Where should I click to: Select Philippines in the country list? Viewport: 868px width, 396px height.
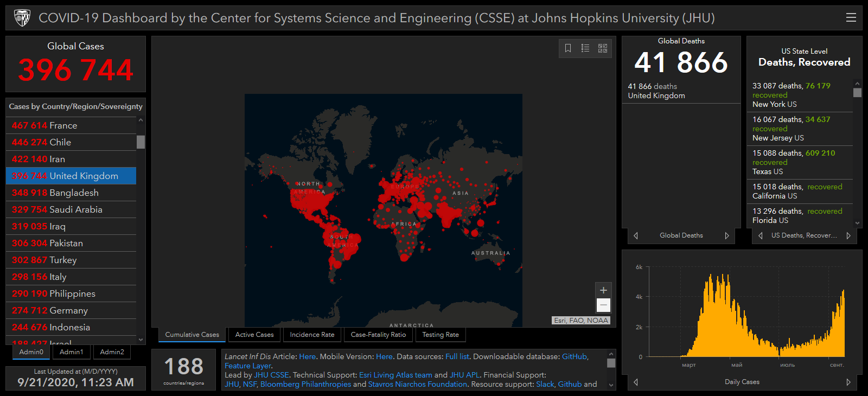[71, 293]
